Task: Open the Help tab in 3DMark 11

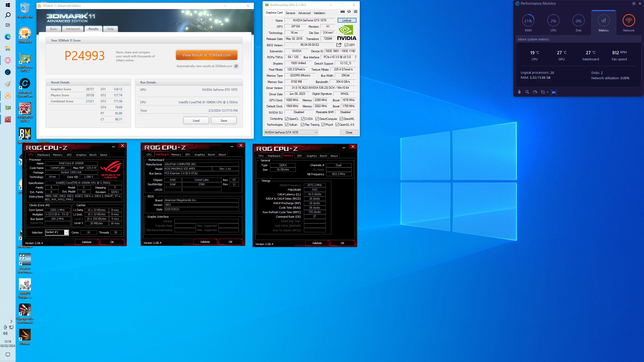Action: click(x=110, y=29)
